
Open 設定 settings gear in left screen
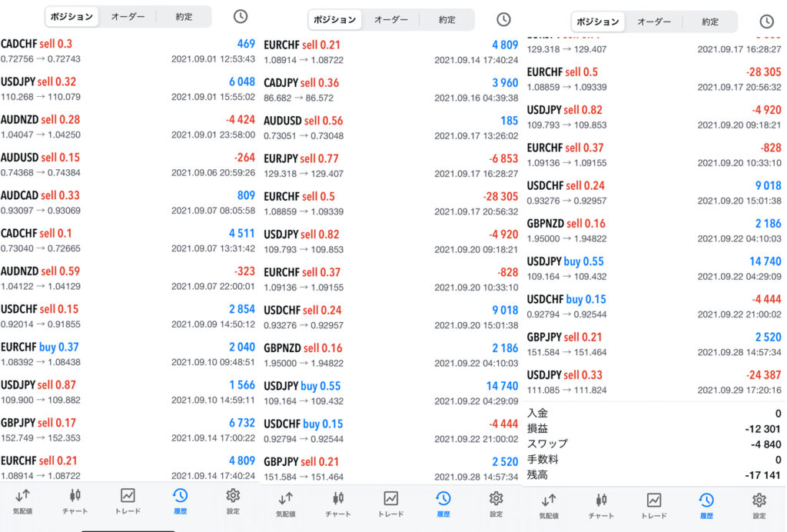click(233, 500)
